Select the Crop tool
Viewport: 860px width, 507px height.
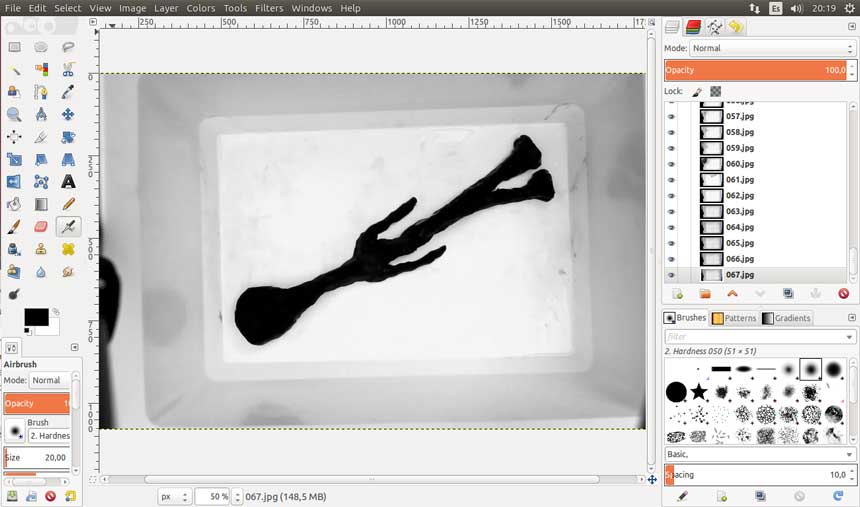(41, 137)
